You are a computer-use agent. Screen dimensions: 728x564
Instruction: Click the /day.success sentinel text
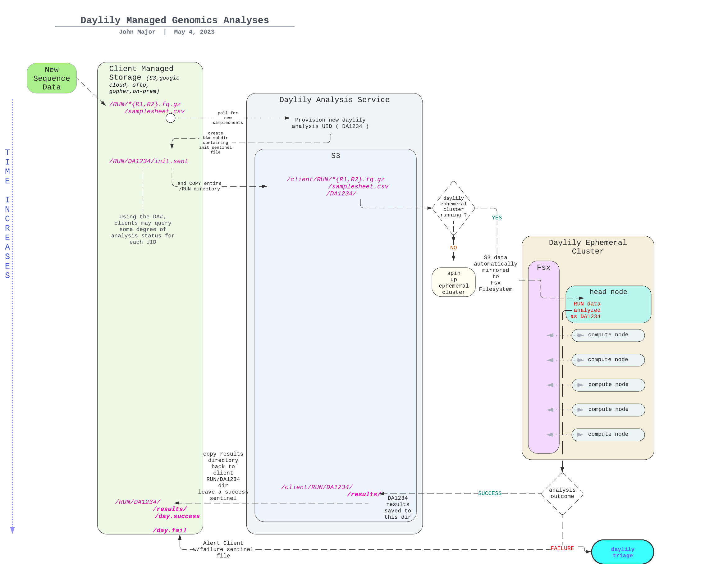coord(177,516)
